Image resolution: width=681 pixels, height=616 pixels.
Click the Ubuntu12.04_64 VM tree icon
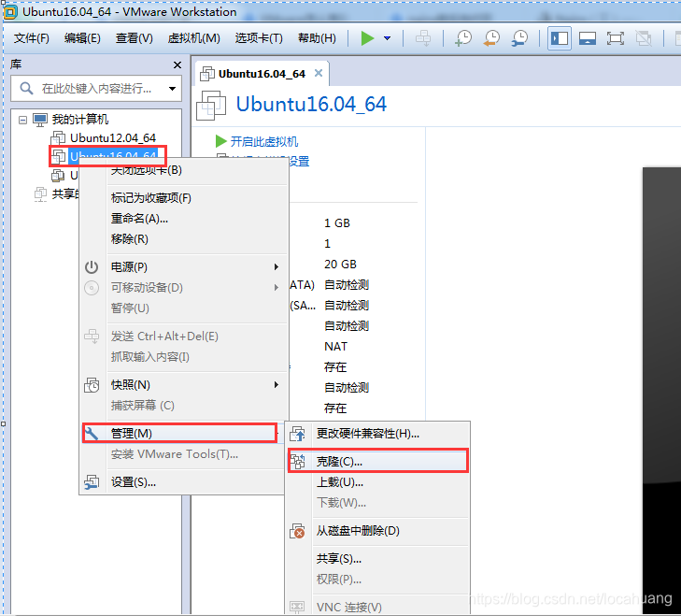coord(58,138)
